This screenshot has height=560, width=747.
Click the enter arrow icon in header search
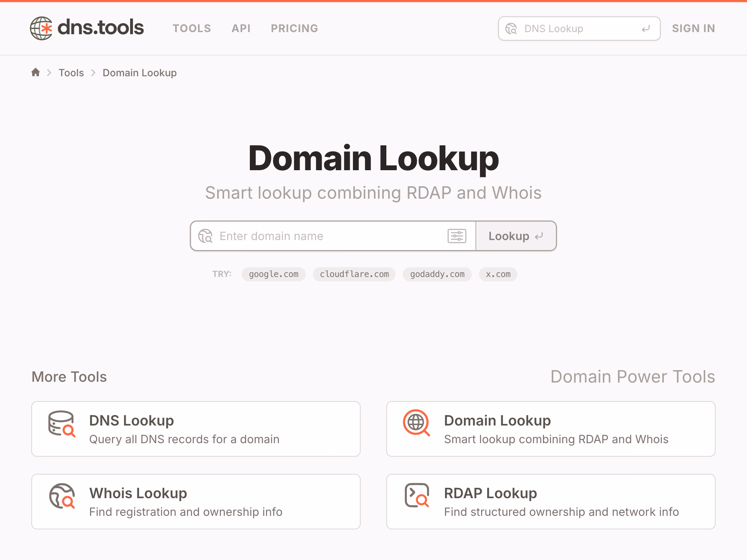(x=646, y=29)
